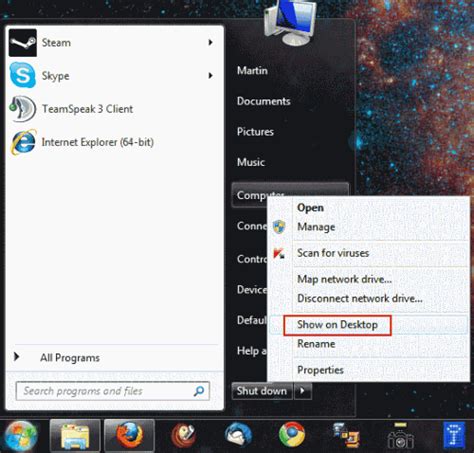Open the Shut down options arrow

point(302,391)
